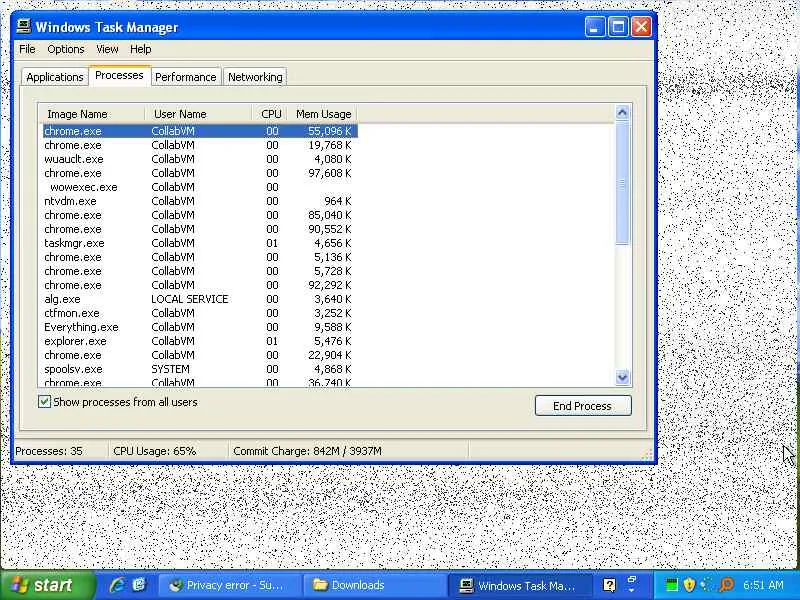Select chrome.exe process using 22,904 K
The height and width of the screenshot is (600, 800).
tap(200, 355)
